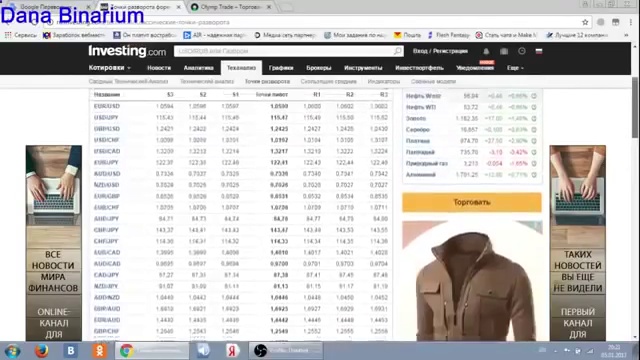Open the EUR/GBP pair link
Screen dimensions: 640x360
click(x=107, y=196)
